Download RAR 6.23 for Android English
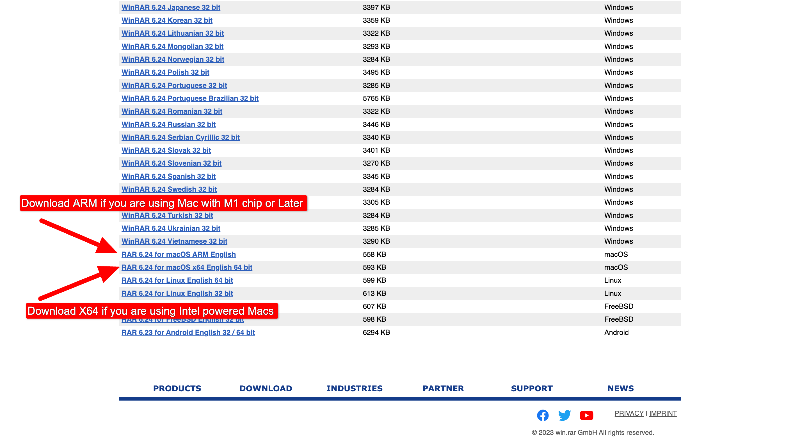800x439 pixels. tap(188, 332)
